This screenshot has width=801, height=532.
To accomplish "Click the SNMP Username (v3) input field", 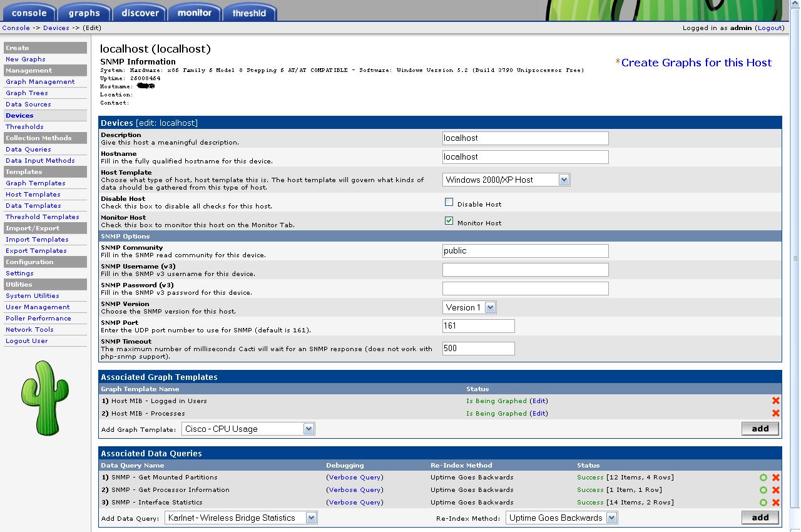I will point(525,270).
